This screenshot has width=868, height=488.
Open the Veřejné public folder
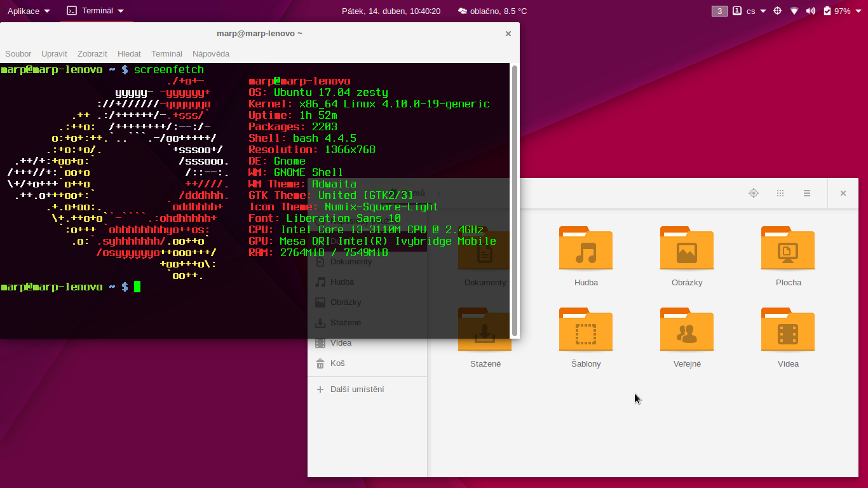click(x=686, y=330)
